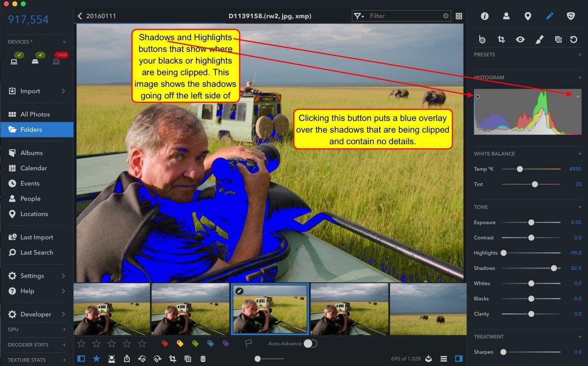Switch the Auto-Advance toggle
588x366 pixels.
click(x=310, y=343)
